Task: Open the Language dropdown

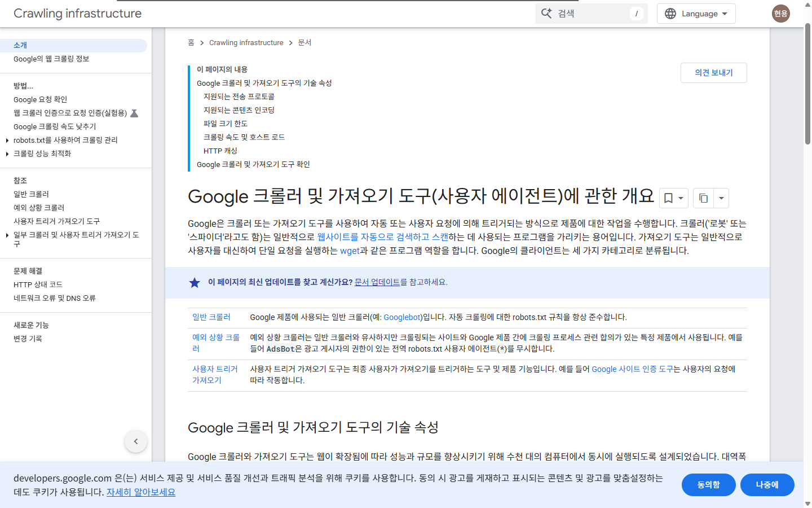Action: click(x=696, y=14)
